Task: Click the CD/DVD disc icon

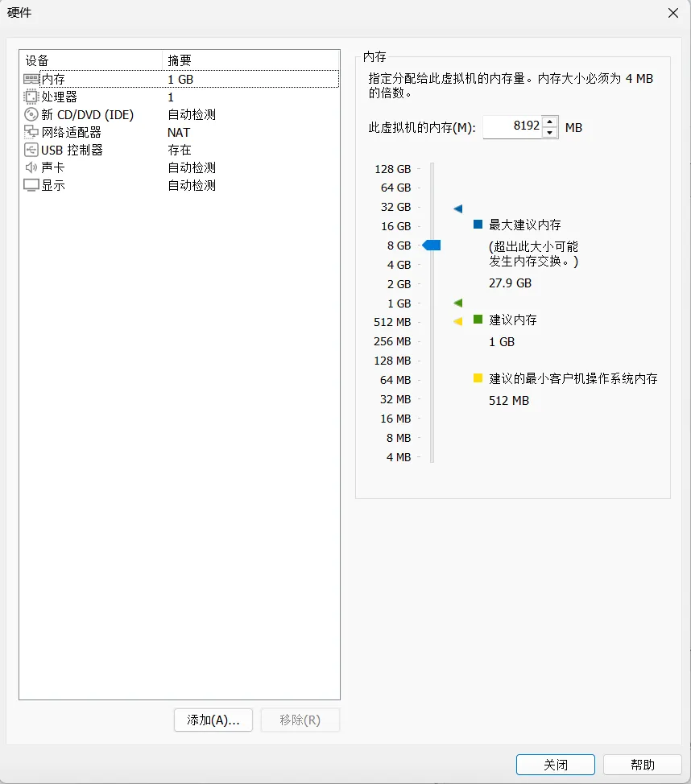Action: point(31,114)
